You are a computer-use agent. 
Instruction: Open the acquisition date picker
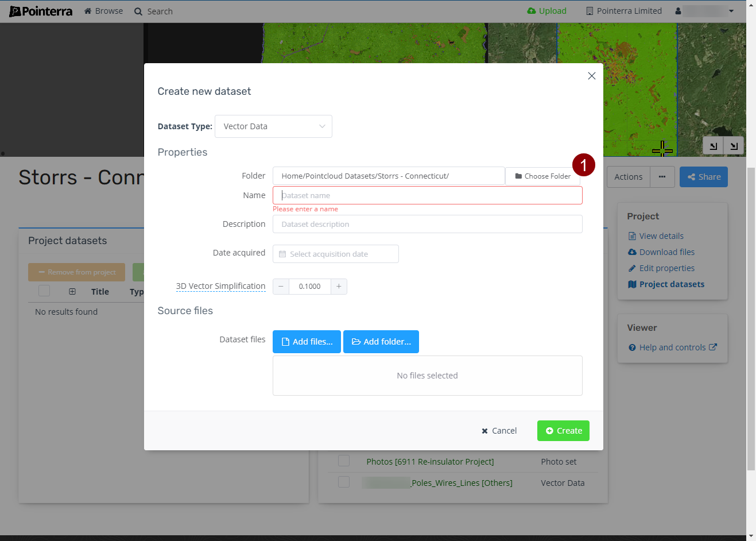pos(335,254)
